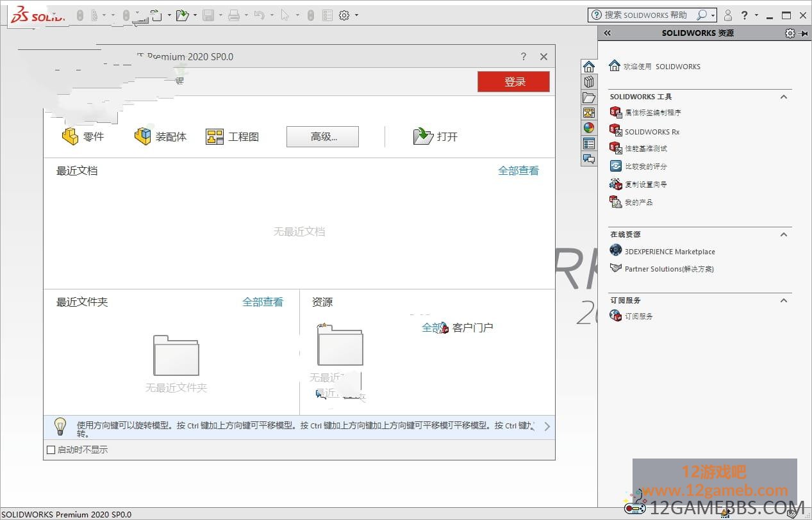Click the user login silhouette icon
The height and width of the screenshot is (520, 812).
click(728, 15)
